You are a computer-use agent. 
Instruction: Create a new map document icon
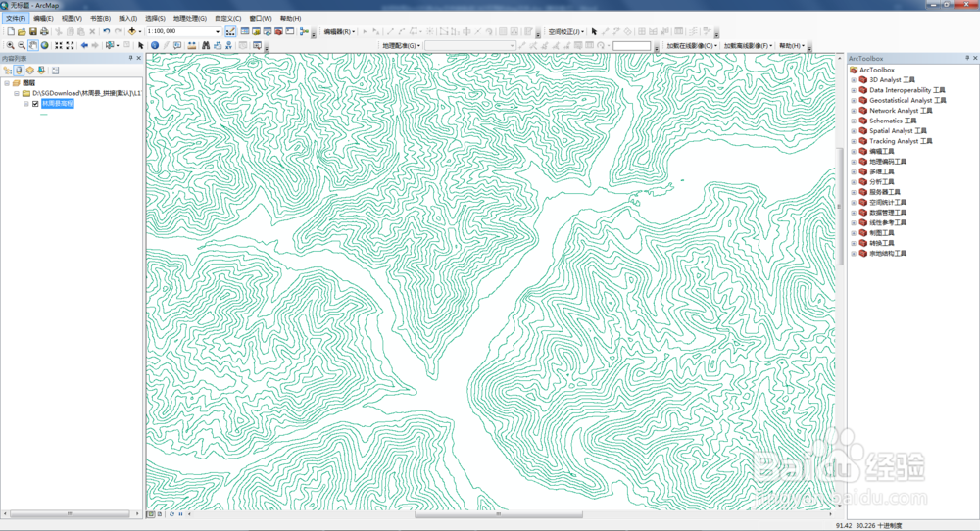click(x=11, y=32)
